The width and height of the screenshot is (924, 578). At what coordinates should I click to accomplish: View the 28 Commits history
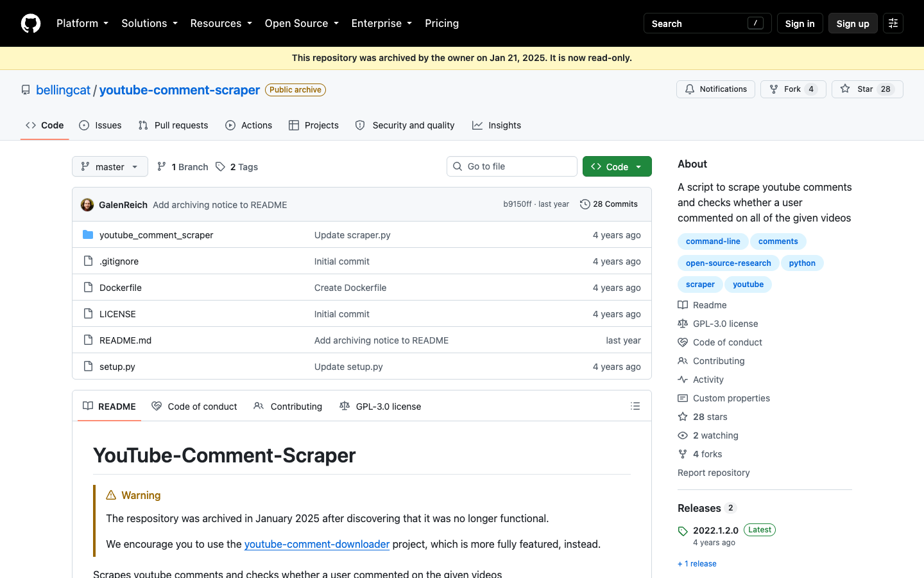pyautogui.click(x=609, y=204)
